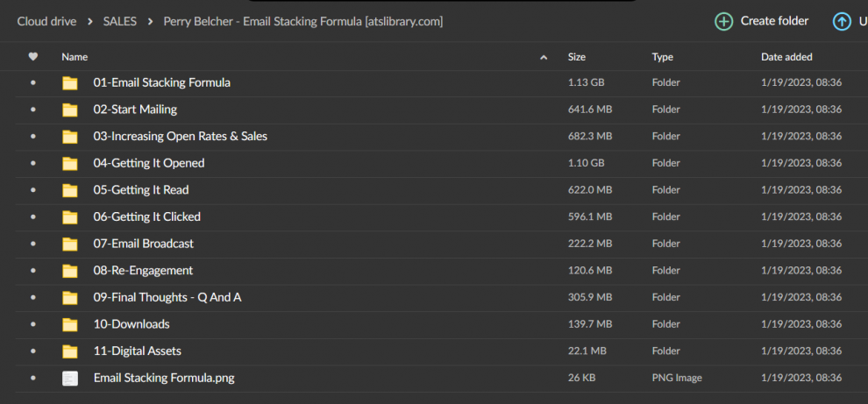Image resolution: width=868 pixels, height=404 pixels.
Task: Open the 03-Increasing Open Rates & Sales folder
Action: 180,137
